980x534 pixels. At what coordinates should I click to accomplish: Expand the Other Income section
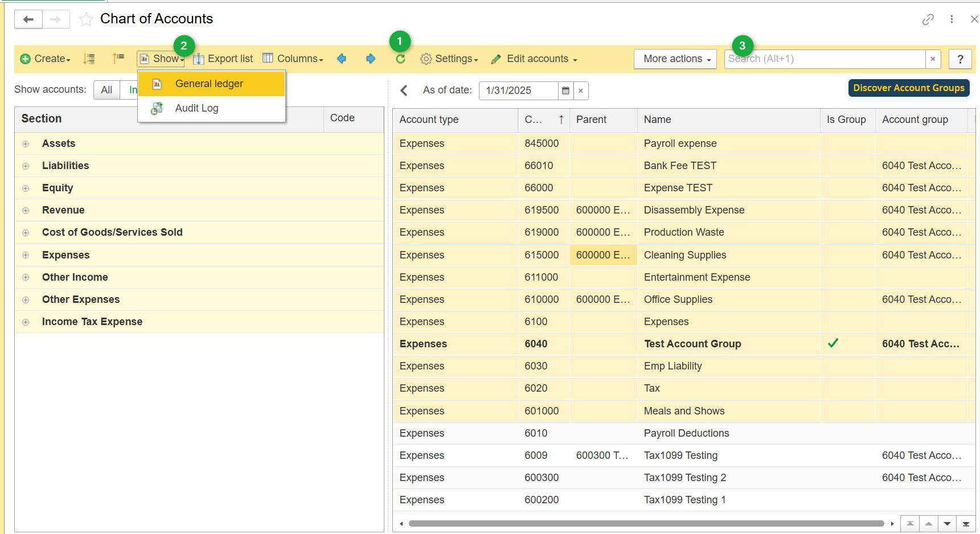[x=26, y=277]
